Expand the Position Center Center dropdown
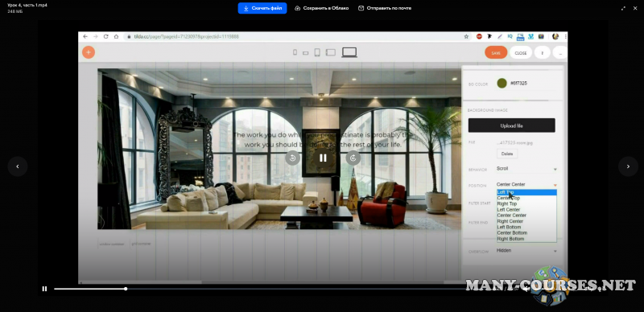The height and width of the screenshot is (312, 644). point(526,184)
